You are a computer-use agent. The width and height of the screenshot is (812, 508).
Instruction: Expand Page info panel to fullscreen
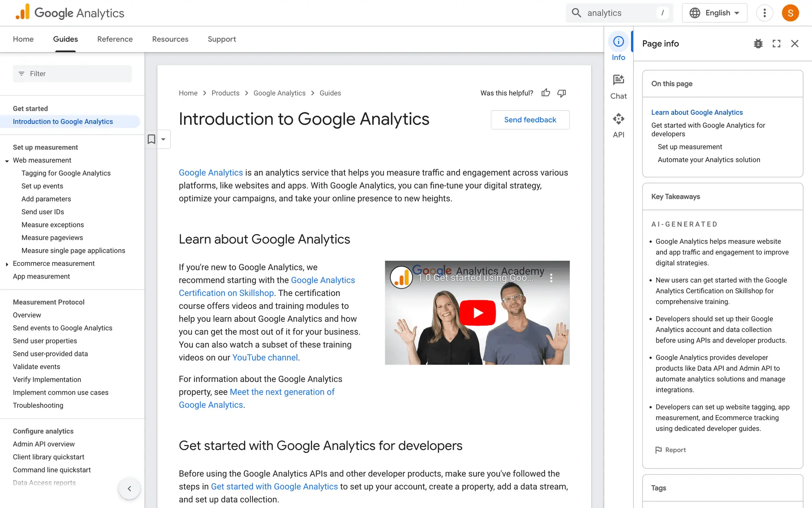[x=776, y=44]
